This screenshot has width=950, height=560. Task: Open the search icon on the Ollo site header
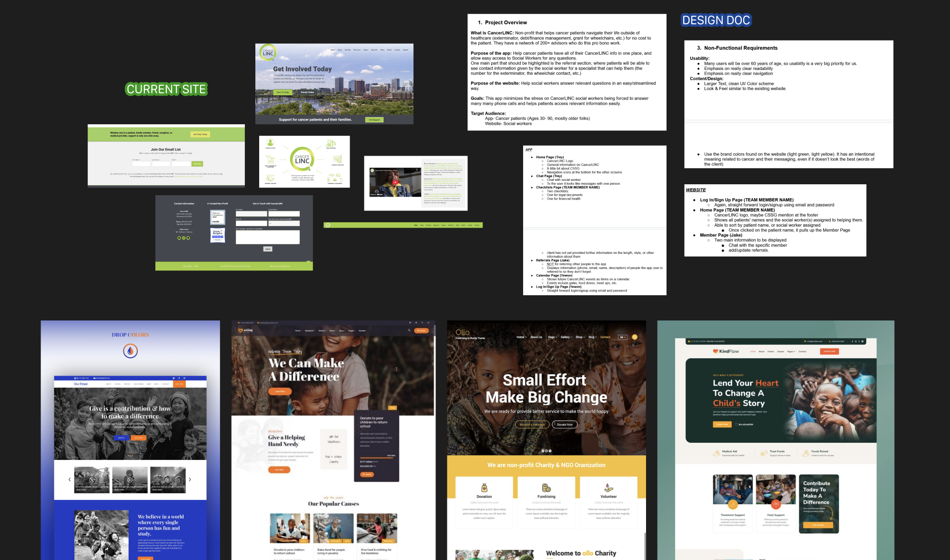(x=635, y=337)
